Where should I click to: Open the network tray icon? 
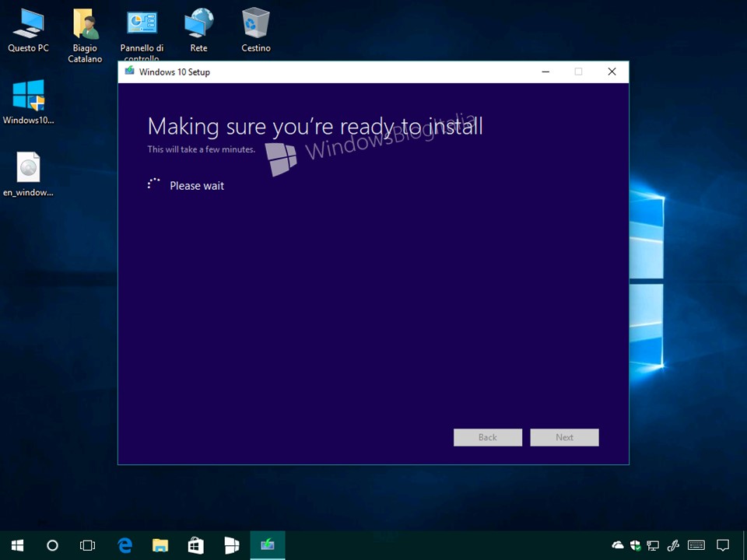(x=653, y=545)
